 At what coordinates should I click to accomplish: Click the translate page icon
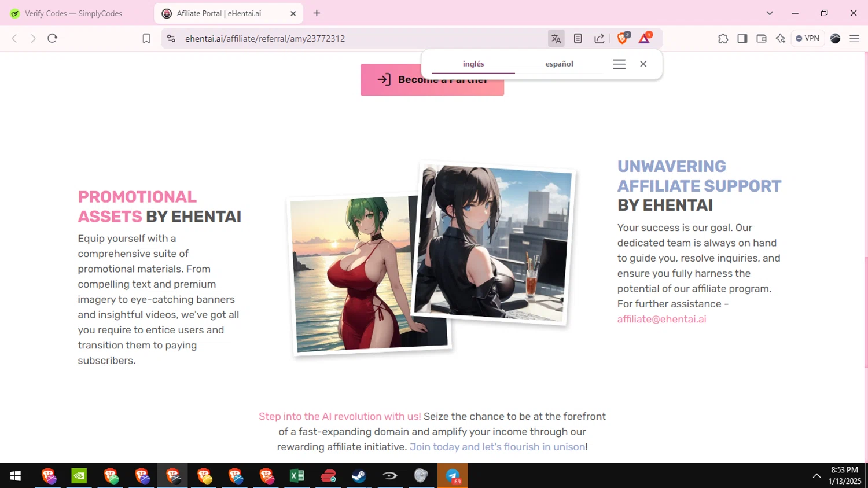[x=556, y=38]
